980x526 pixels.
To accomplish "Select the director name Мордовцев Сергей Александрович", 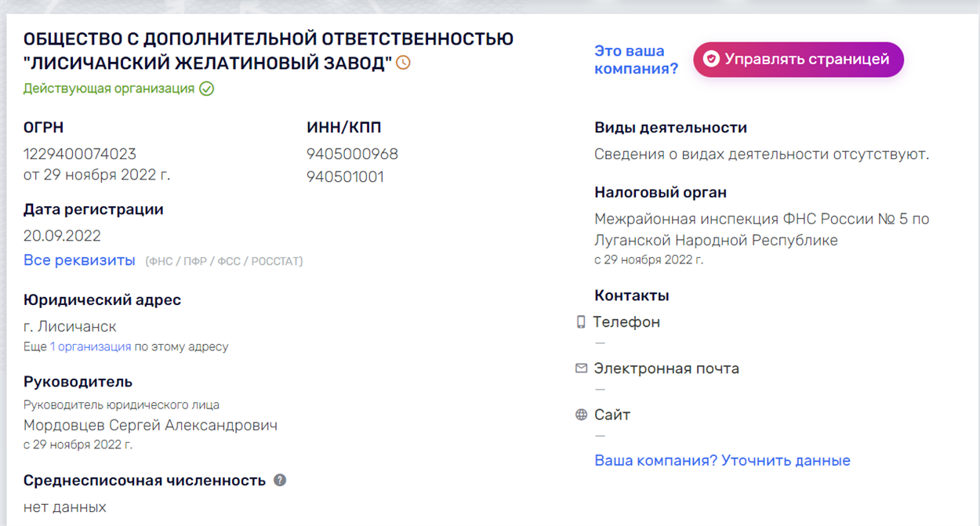I will tap(151, 426).
